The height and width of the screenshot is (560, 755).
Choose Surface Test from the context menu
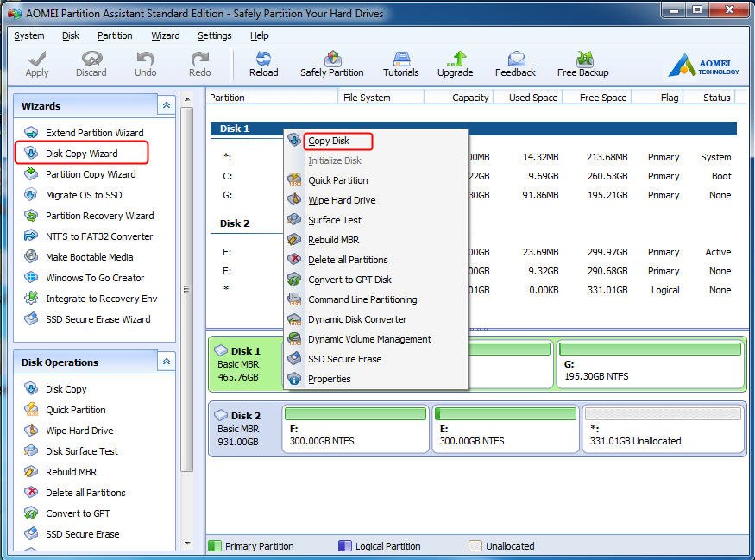(375, 219)
